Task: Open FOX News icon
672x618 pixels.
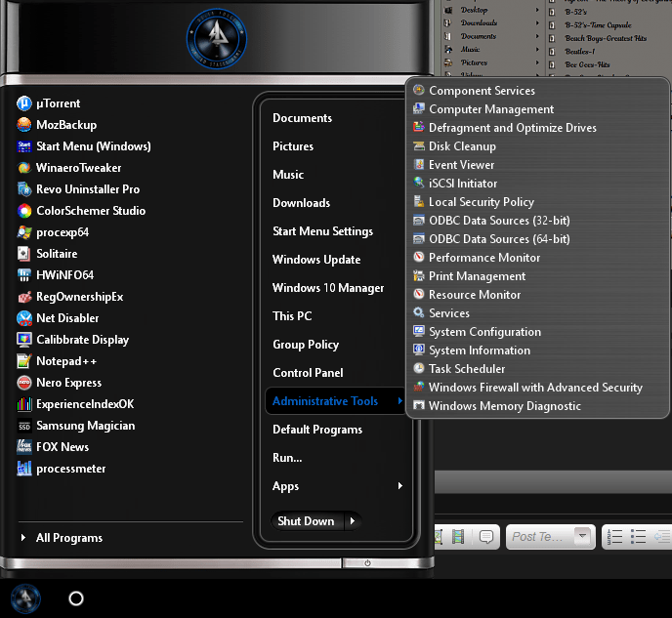Action: 24,447
